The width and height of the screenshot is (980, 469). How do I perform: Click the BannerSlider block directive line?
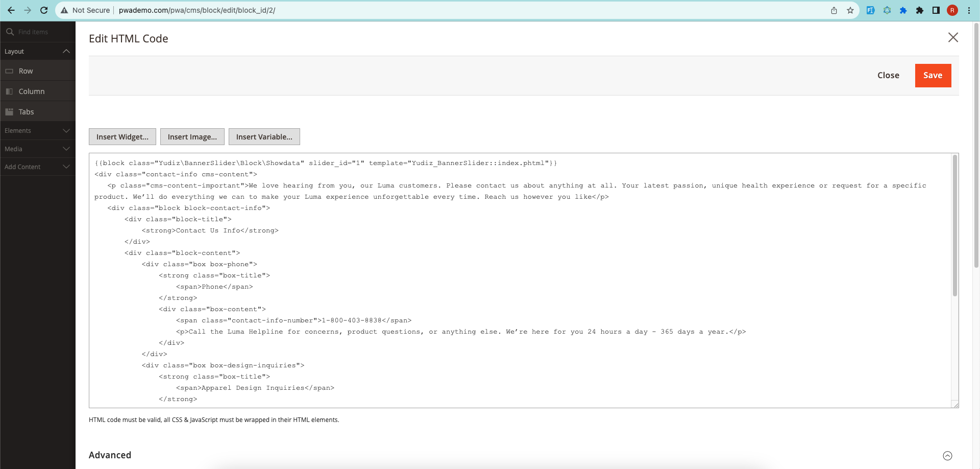tap(326, 163)
